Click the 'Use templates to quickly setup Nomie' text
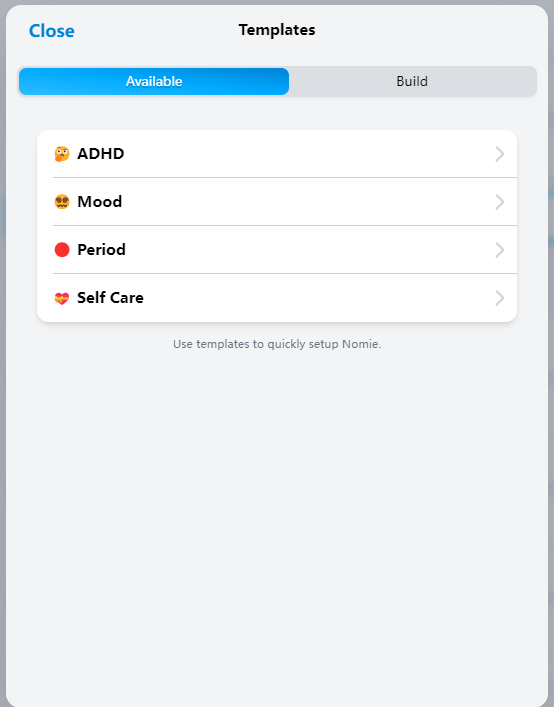This screenshot has height=707, width=554. pyautogui.click(x=277, y=344)
